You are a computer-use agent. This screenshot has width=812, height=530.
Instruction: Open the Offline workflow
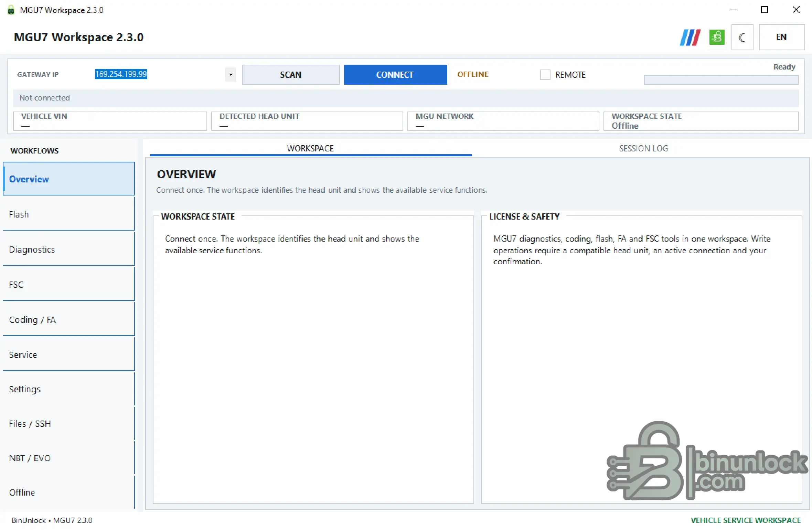pos(69,492)
